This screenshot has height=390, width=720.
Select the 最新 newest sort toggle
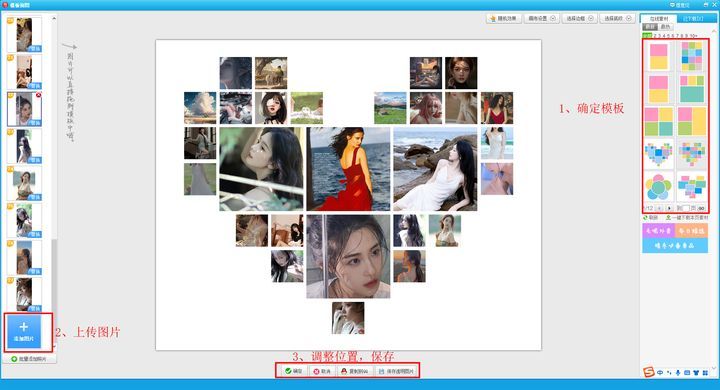coord(650,27)
